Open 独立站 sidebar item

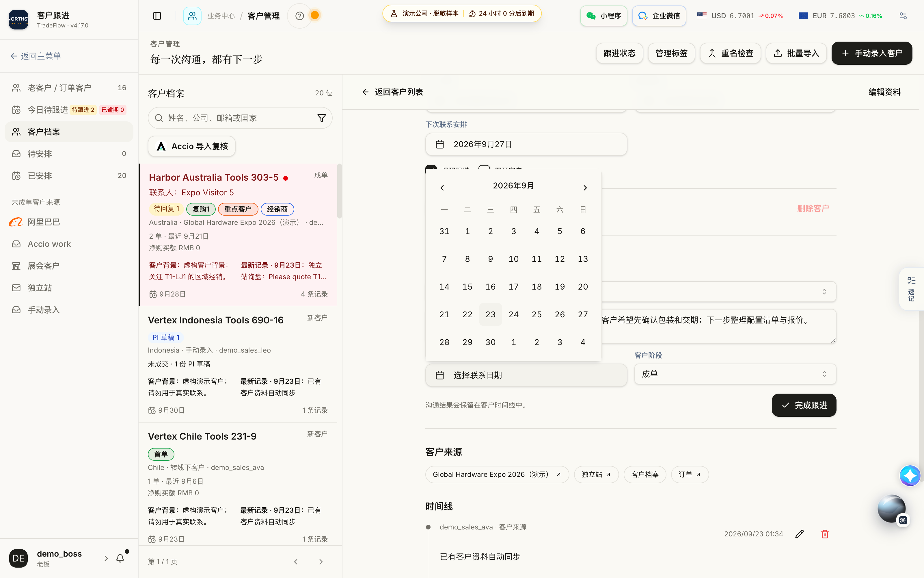tap(69, 288)
